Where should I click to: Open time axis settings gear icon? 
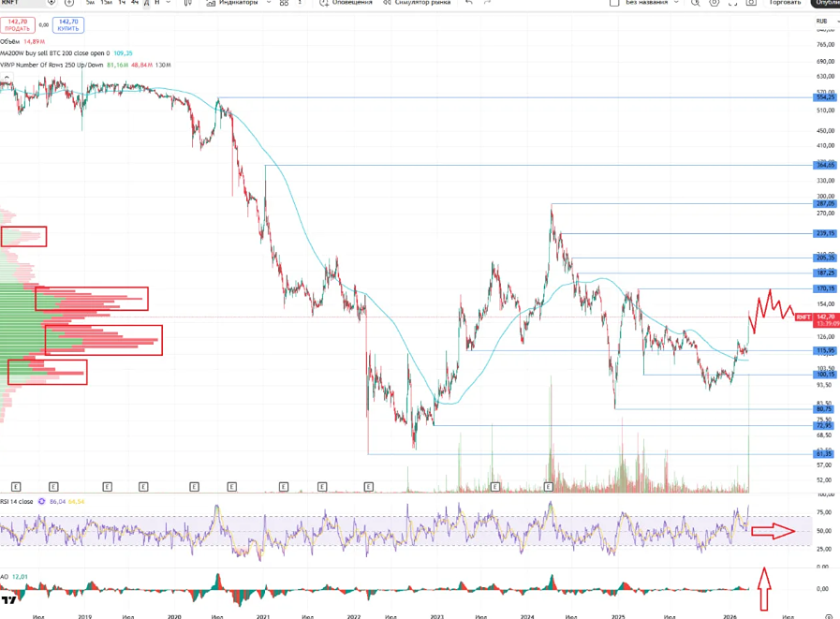tap(829, 616)
